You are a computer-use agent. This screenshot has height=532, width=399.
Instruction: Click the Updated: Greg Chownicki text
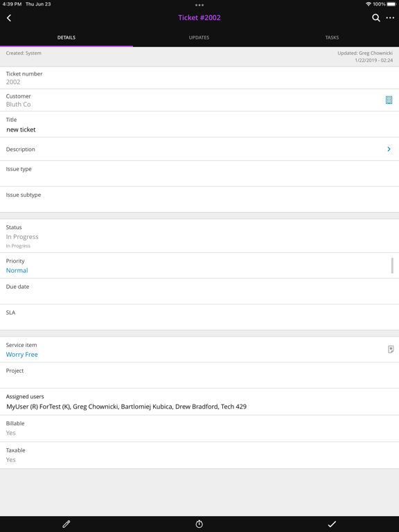coord(365,53)
